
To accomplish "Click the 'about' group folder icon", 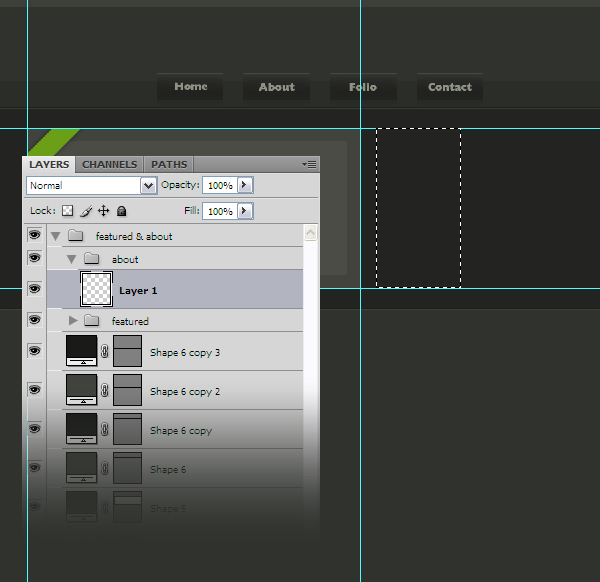I will (x=91, y=258).
